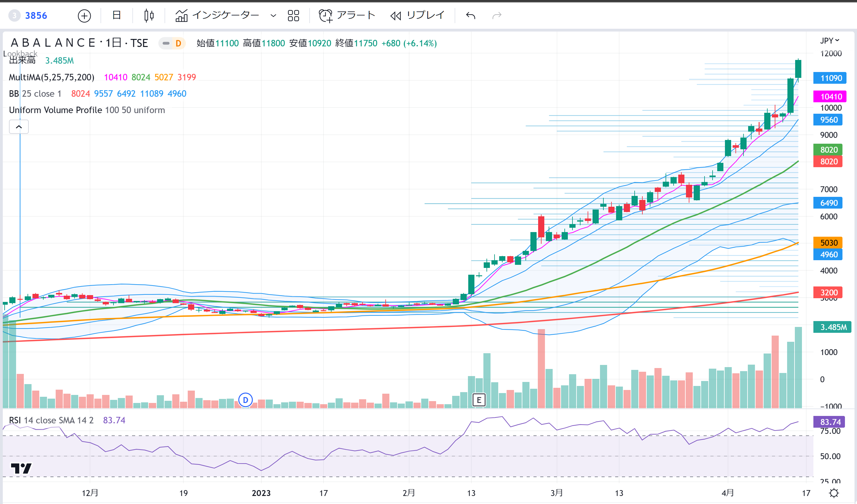This screenshot has width=857, height=504.
Task: Select the RSI 14 close SMA legend
Action: tap(51, 420)
